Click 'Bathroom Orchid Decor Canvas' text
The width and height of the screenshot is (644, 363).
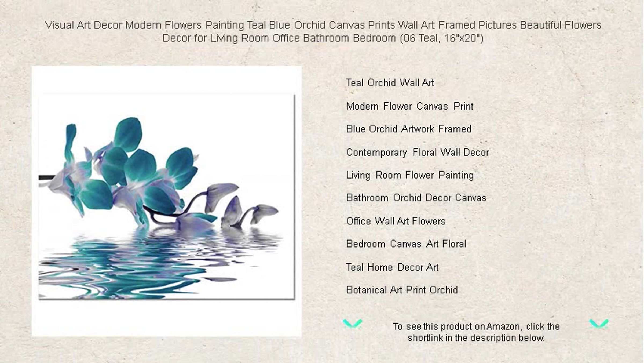click(416, 198)
